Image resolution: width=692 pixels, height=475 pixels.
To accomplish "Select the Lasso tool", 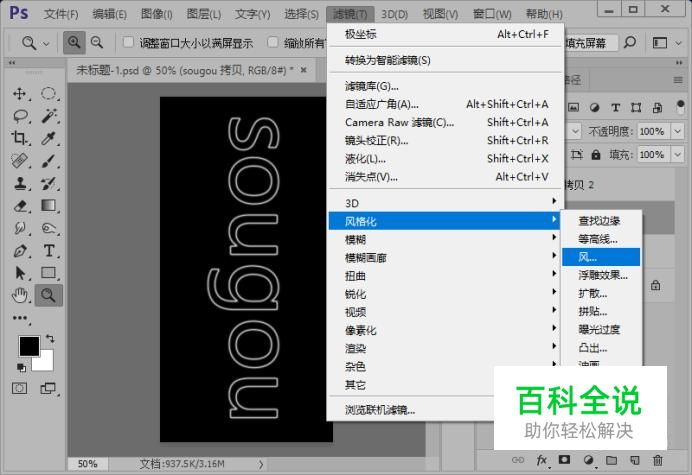I will (20, 116).
